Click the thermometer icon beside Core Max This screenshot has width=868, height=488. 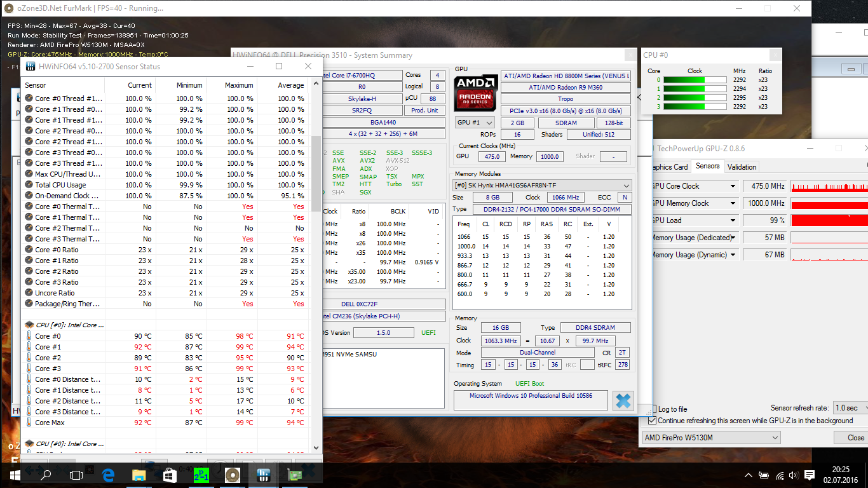tap(29, 423)
